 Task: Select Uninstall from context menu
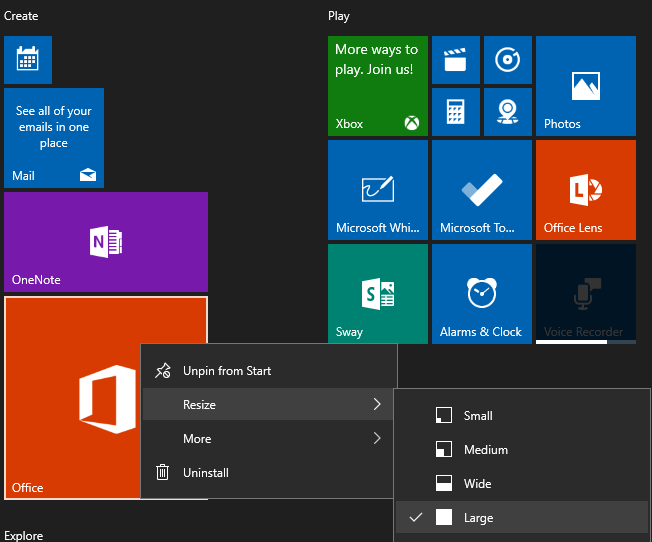point(268,473)
